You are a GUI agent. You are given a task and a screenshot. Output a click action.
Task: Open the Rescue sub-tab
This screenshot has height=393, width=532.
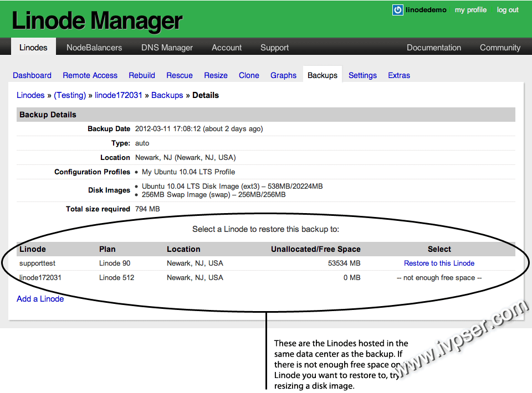point(180,75)
